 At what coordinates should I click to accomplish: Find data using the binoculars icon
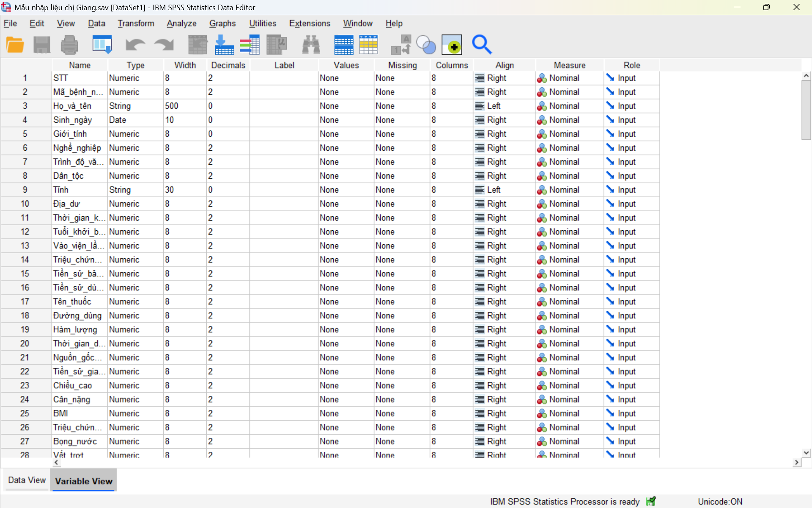(x=311, y=44)
